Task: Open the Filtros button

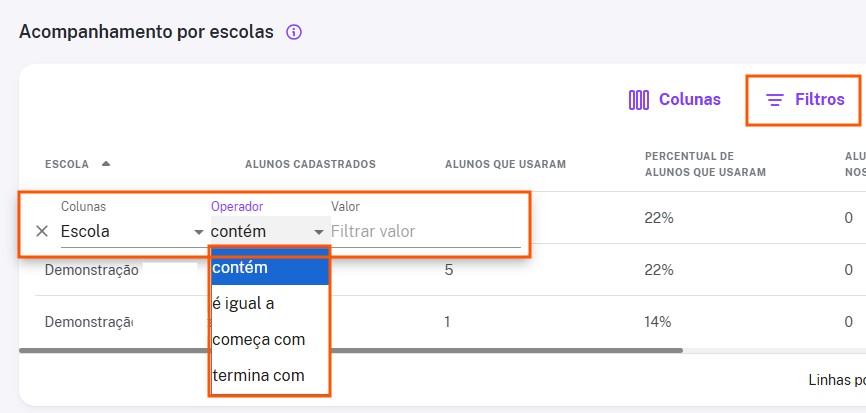Action: pos(804,100)
